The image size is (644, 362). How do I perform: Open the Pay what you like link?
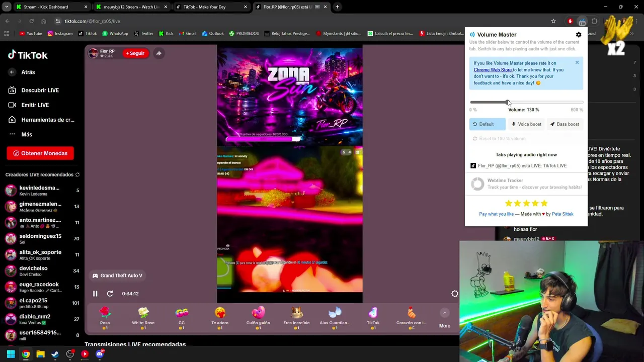pyautogui.click(x=496, y=214)
